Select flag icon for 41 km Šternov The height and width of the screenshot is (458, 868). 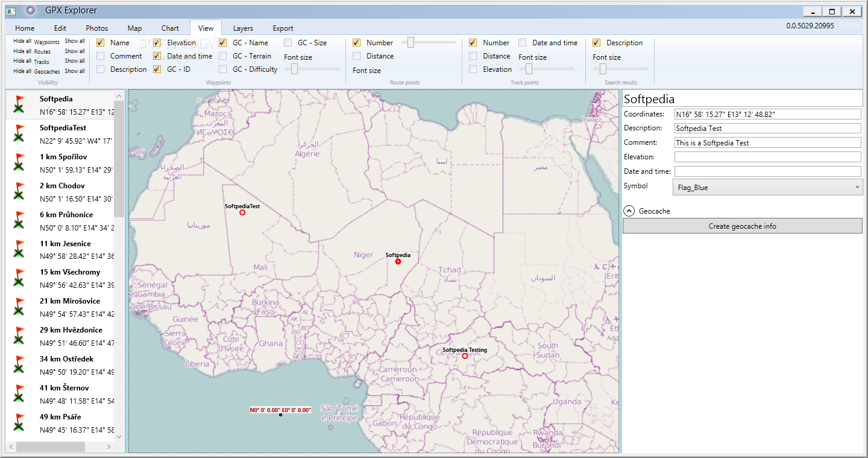(x=20, y=394)
